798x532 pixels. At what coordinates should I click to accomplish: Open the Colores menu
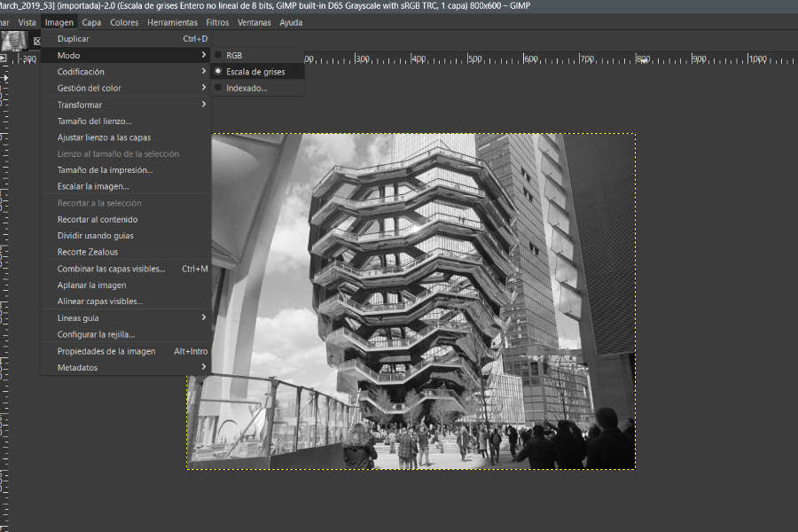coord(124,22)
